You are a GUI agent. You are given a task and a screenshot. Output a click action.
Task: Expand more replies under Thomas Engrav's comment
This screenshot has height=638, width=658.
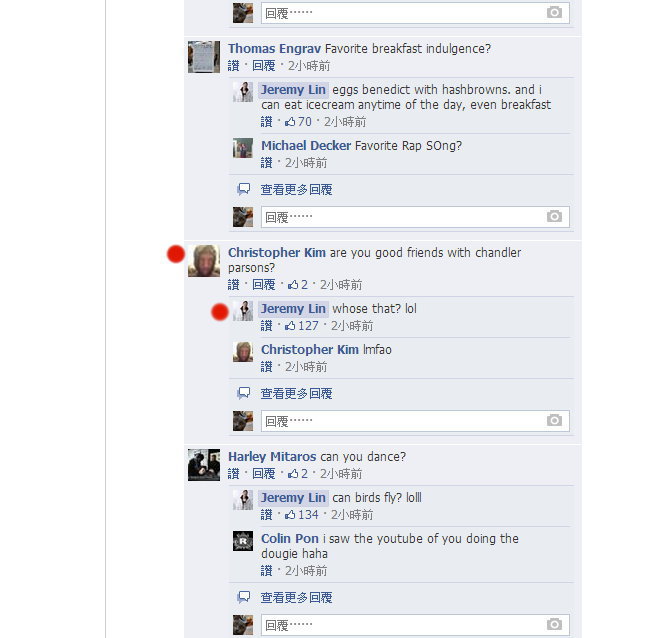click(x=296, y=190)
